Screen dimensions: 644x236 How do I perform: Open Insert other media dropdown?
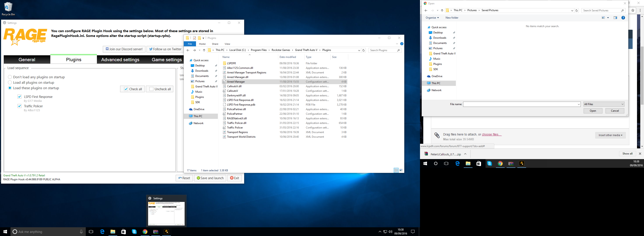(610, 135)
